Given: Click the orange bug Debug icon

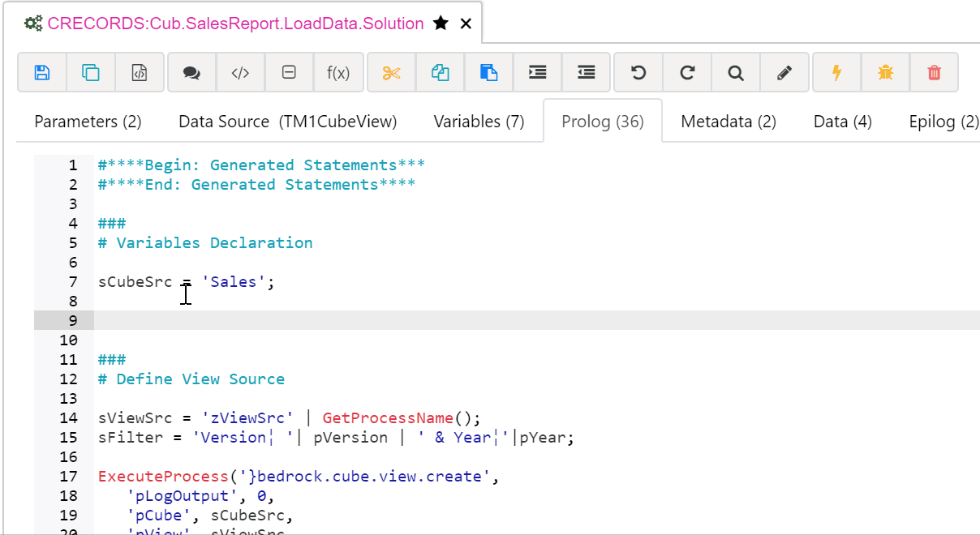Looking at the screenshot, I should point(885,73).
